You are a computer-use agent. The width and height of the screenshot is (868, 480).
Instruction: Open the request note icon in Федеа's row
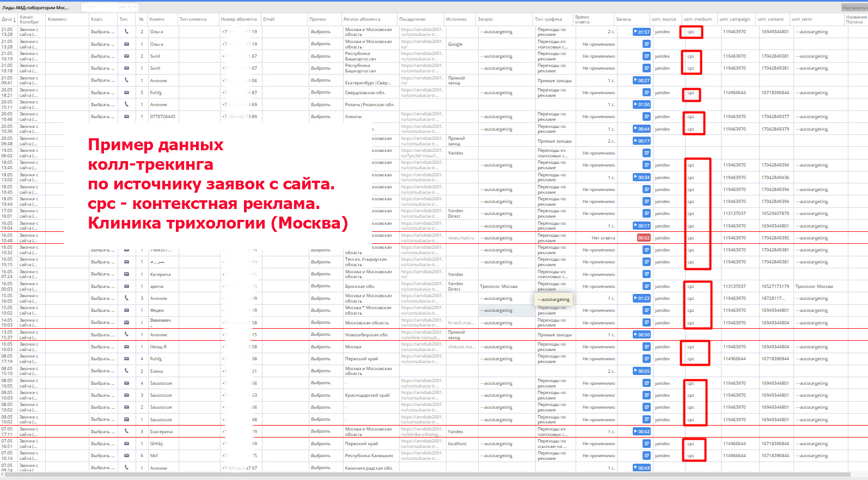tap(646, 310)
